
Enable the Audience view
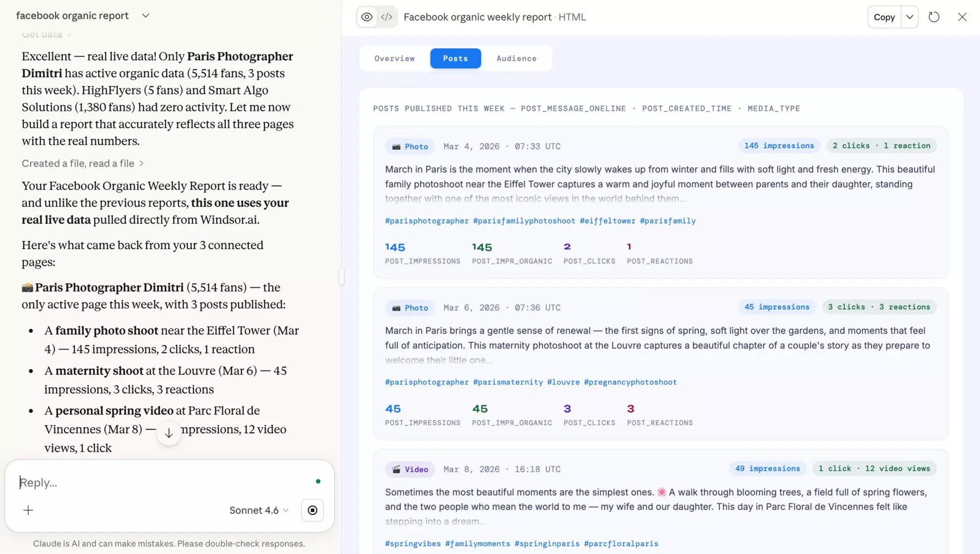click(x=516, y=58)
